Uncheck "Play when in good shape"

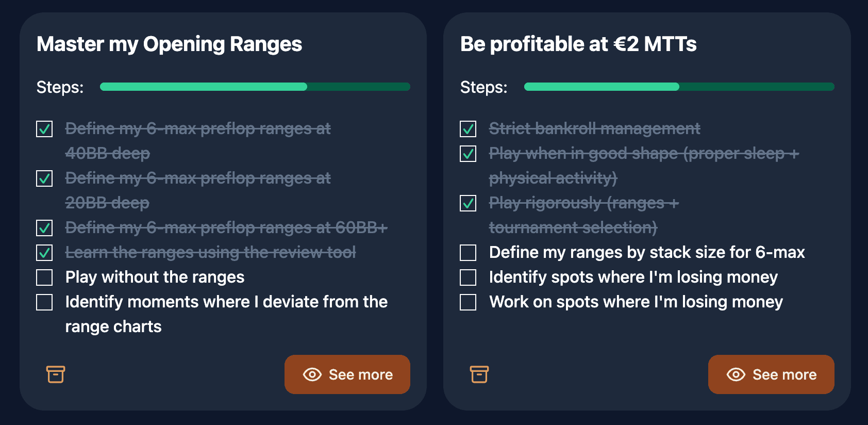click(x=468, y=154)
